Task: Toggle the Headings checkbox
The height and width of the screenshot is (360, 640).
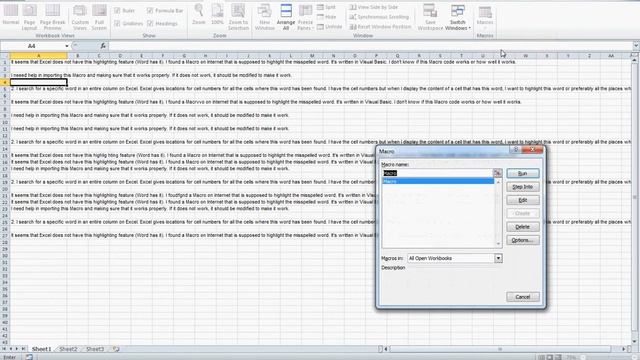Action: [162, 24]
